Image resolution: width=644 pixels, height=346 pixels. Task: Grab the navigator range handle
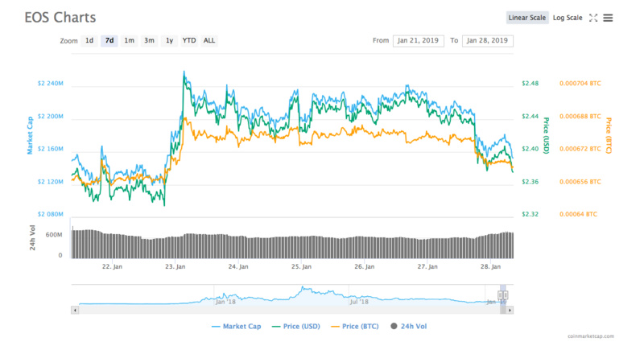click(503, 295)
